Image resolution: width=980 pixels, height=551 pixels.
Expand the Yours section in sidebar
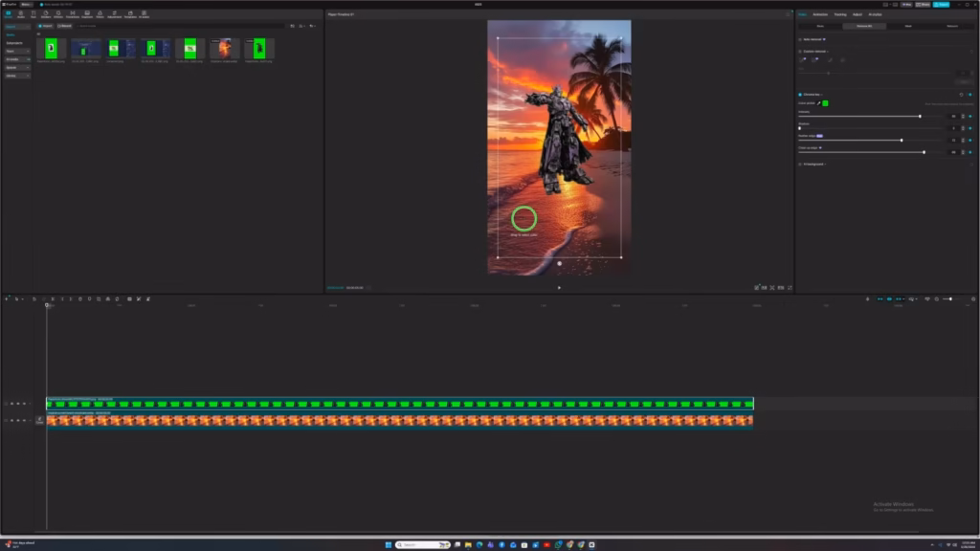[17, 52]
